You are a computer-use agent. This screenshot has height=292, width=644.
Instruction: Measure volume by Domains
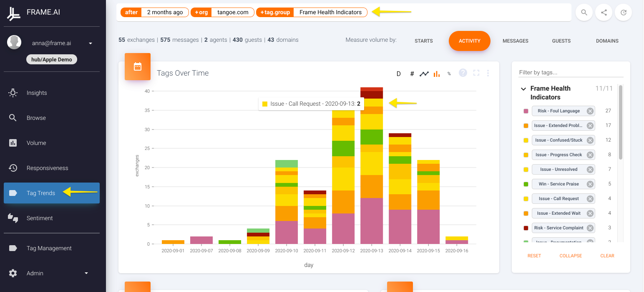(607, 41)
